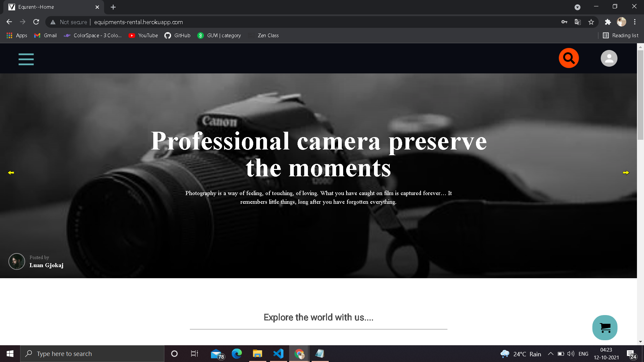The height and width of the screenshot is (362, 644).
Task: Click the orange search icon
Action: coord(569,58)
